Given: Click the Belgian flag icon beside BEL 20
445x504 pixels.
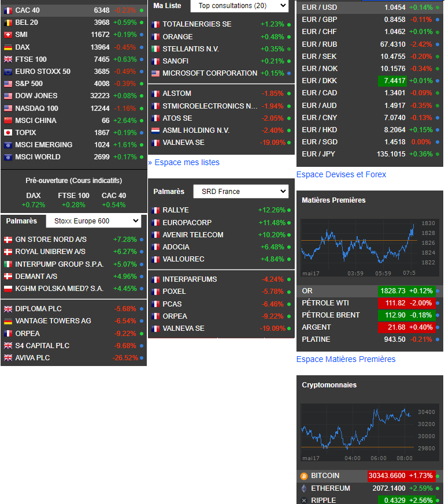Looking at the screenshot, I should [8, 23].
